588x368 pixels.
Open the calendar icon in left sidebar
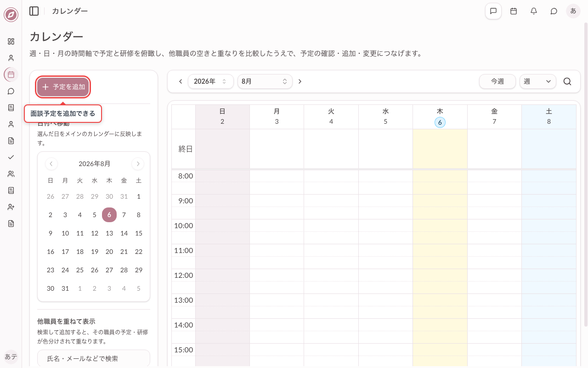click(x=11, y=75)
